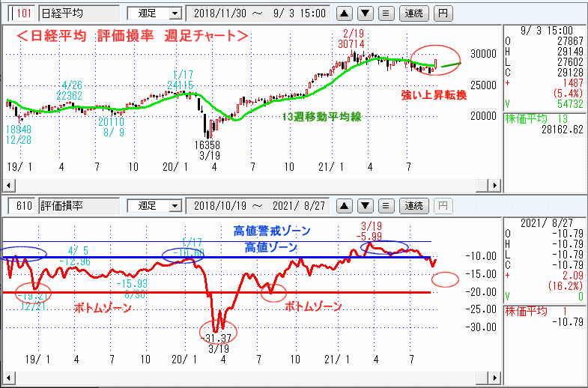Click down arrow button in Nikkei chart toolbar
The width and height of the screenshot is (588, 388).
pyautogui.click(x=366, y=14)
